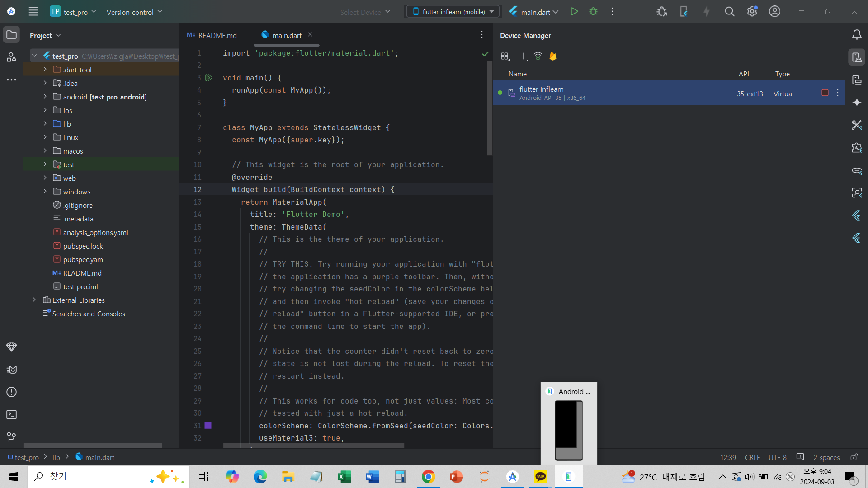Image resolution: width=868 pixels, height=488 pixels.
Task: Open Chrome from the Windows taskbar
Action: (428, 477)
